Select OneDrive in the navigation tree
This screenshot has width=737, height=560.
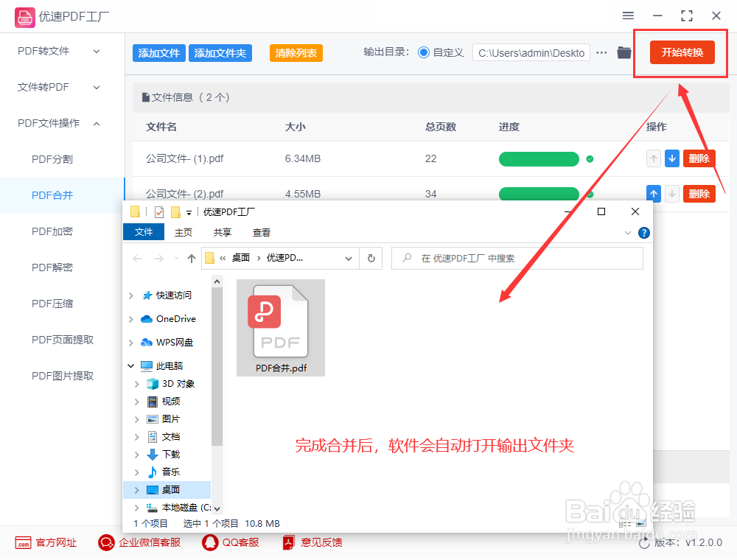[x=176, y=319]
